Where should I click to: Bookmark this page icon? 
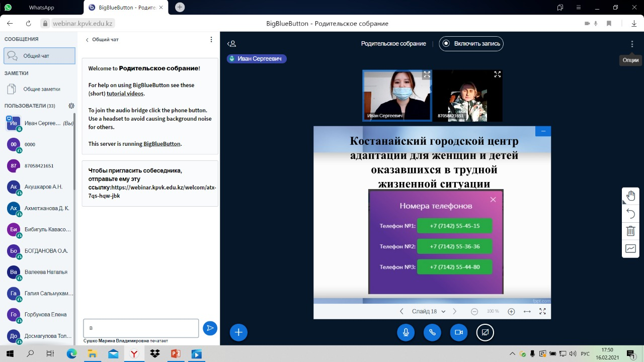(609, 23)
